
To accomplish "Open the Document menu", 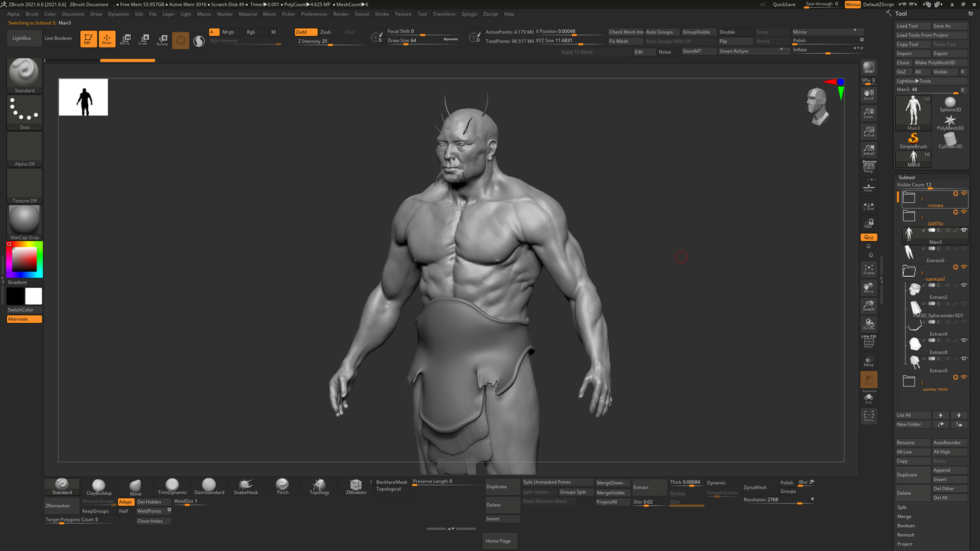I will coord(73,14).
